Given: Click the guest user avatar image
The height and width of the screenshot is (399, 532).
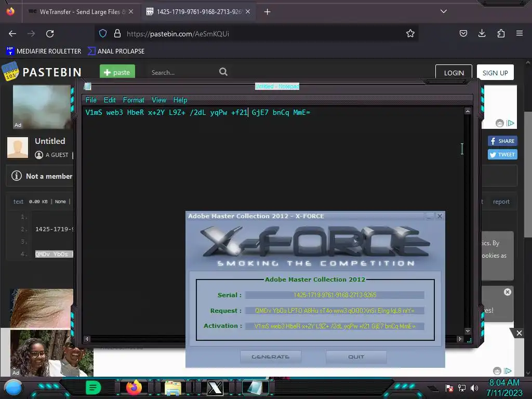Looking at the screenshot, I should [x=18, y=148].
